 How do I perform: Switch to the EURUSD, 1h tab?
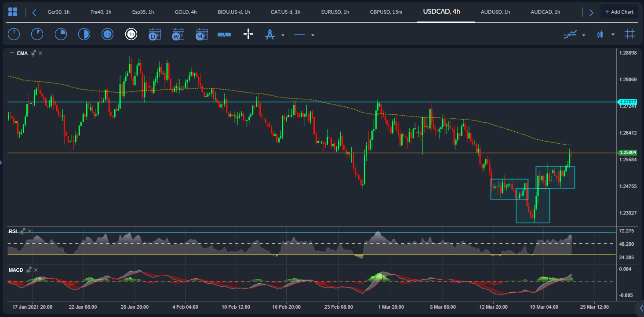click(335, 12)
